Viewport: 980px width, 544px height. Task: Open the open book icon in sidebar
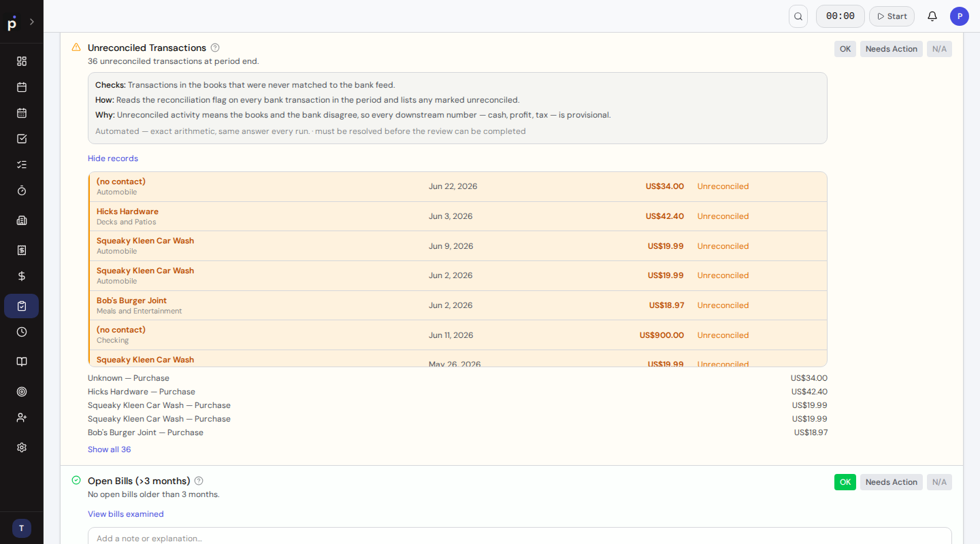(22, 362)
